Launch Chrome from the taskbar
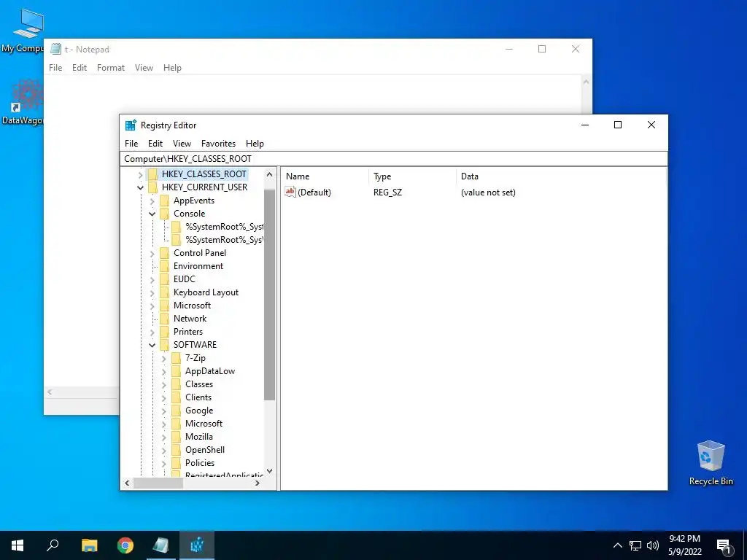The image size is (747, 560). (125, 545)
